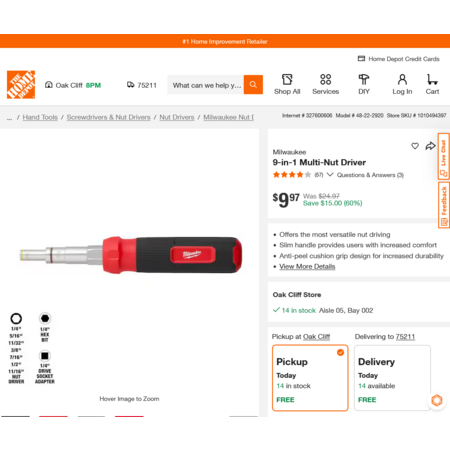Click the search input field
Image resolution: width=450 pixels, height=450 pixels.
205,85
